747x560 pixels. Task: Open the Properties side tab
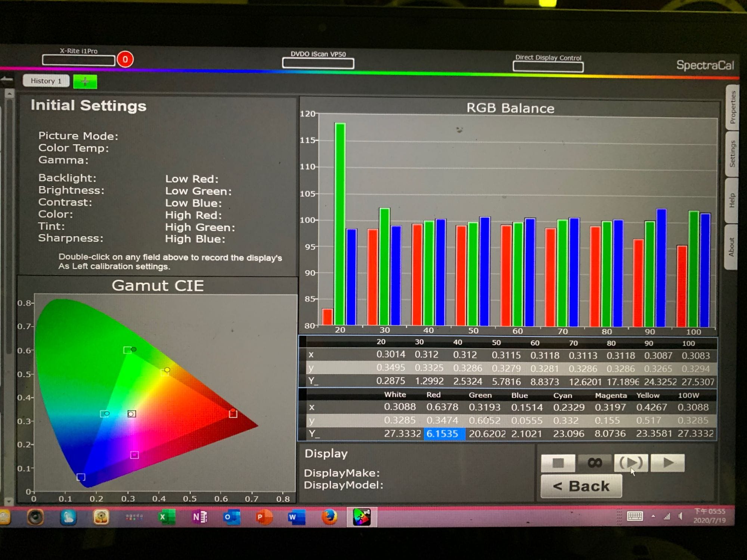click(x=732, y=108)
